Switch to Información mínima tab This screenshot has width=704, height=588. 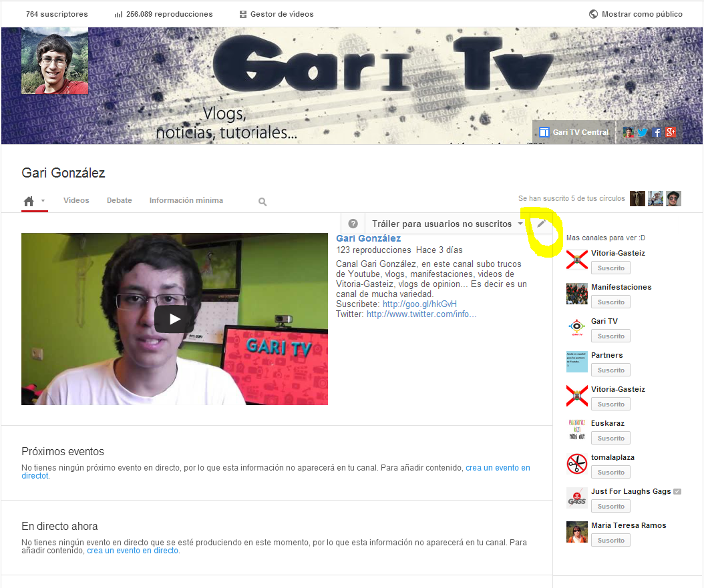click(x=186, y=200)
